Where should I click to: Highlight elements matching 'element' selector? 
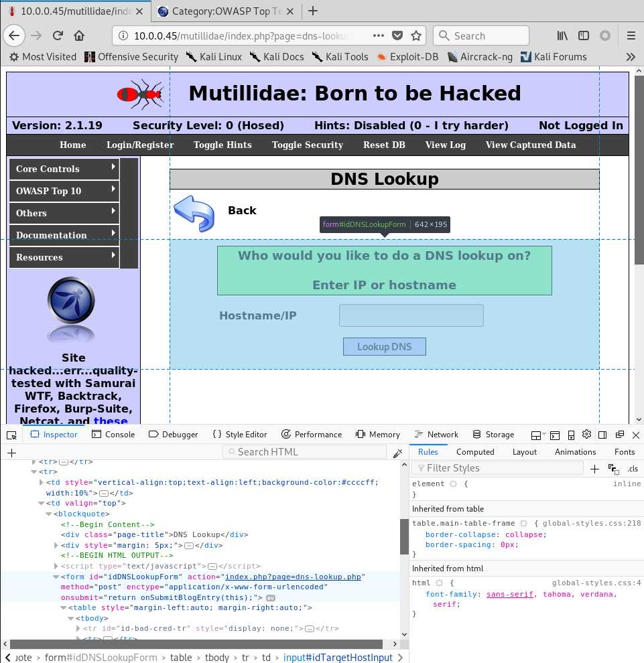(x=453, y=484)
